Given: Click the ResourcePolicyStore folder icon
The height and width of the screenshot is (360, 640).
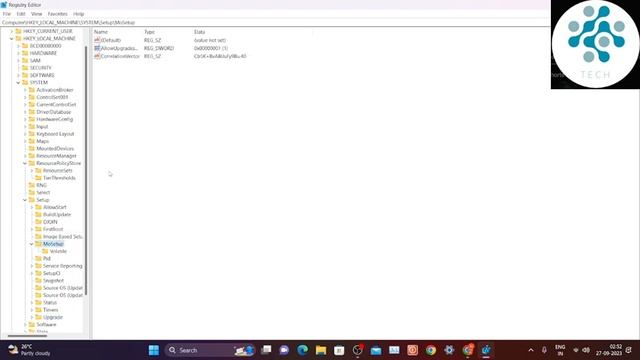Looking at the screenshot, I should pos(32,163).
